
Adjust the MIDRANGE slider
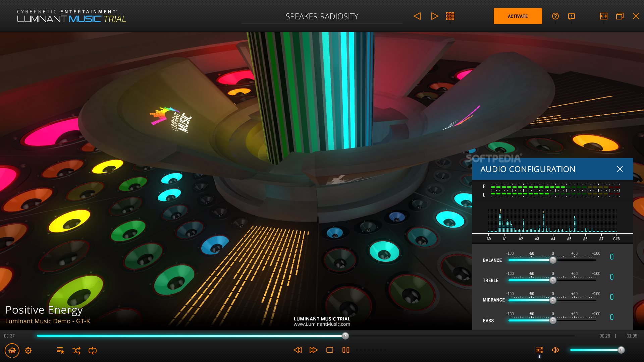tap(552, 300)
